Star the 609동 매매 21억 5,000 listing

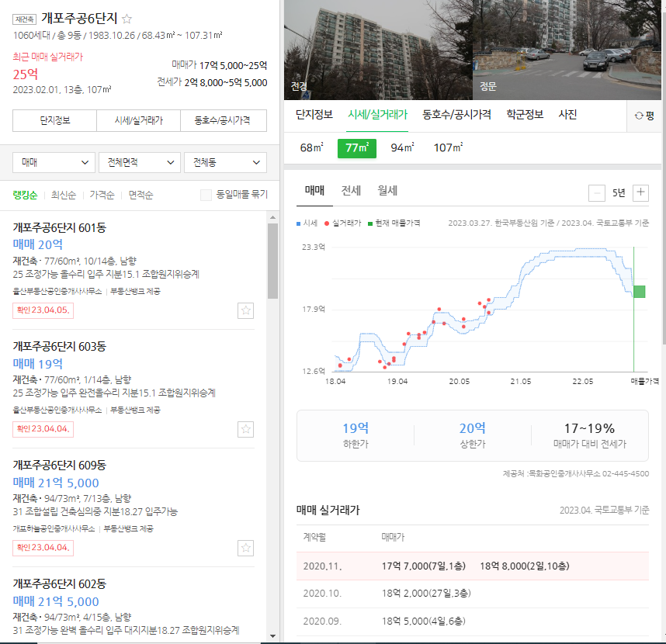[245, 548]
